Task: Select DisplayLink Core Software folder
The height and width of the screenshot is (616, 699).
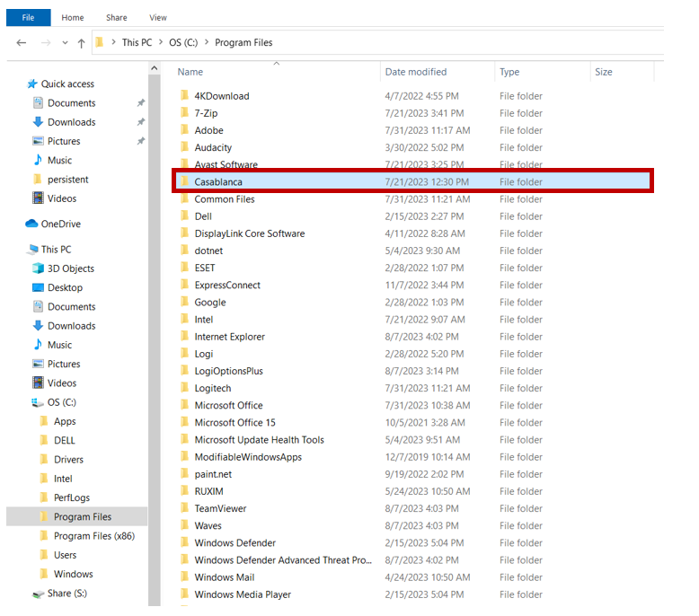Action: point(250,233)
